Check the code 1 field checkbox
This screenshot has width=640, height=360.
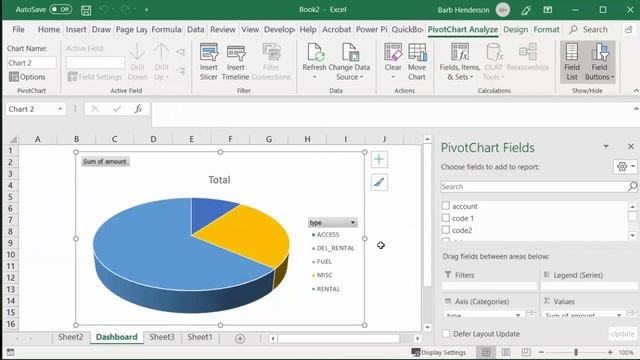pyautogui.click(x=446, y=218)
